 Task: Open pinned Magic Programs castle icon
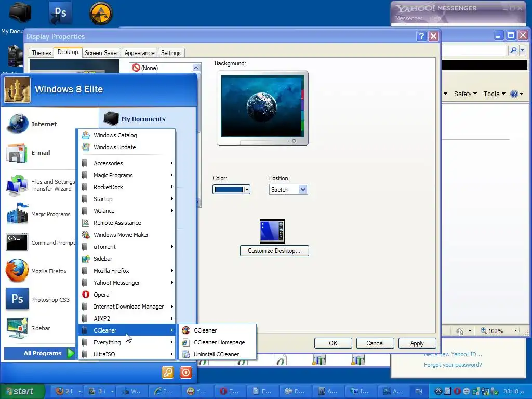click(39, 214)
